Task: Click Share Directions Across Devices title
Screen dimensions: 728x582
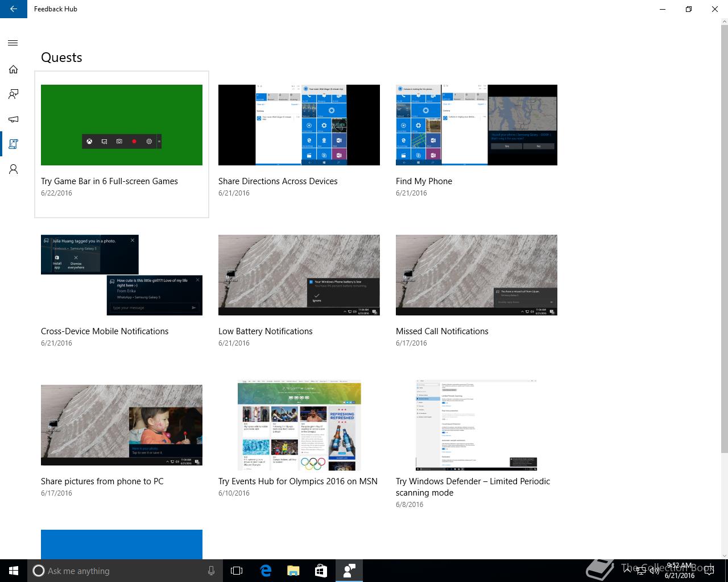Action: [278, 181]
